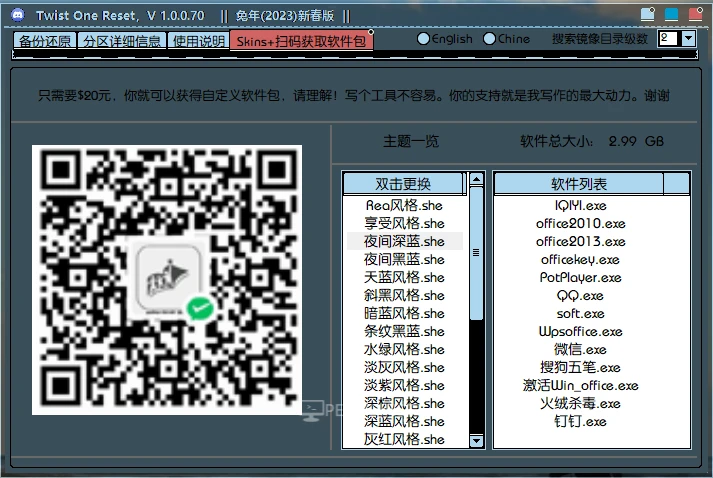The width and height of the screenshot is (713, 478).
Task: Select PotPlayer.exe in software list
Action: point(580,277)
